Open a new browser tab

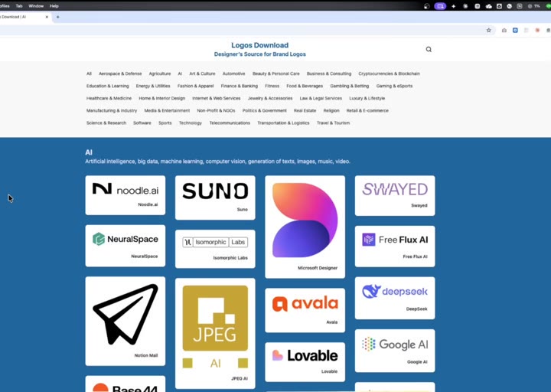point(57,17)
